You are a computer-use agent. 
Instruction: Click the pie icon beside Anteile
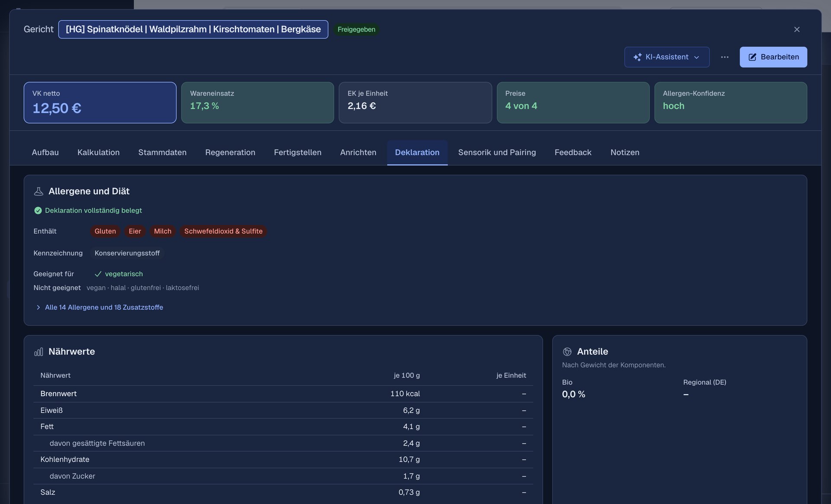click(x=567, y=352)
